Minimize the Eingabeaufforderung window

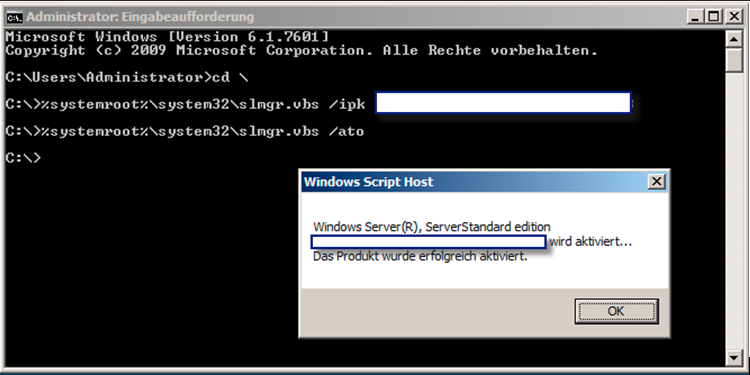[696, 17]
